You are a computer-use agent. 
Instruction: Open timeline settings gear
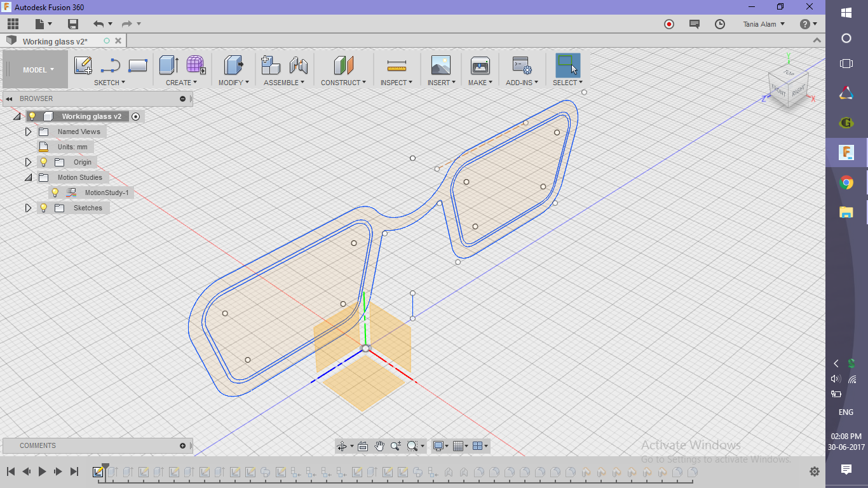pyautogui.click(x=815, y=471)
